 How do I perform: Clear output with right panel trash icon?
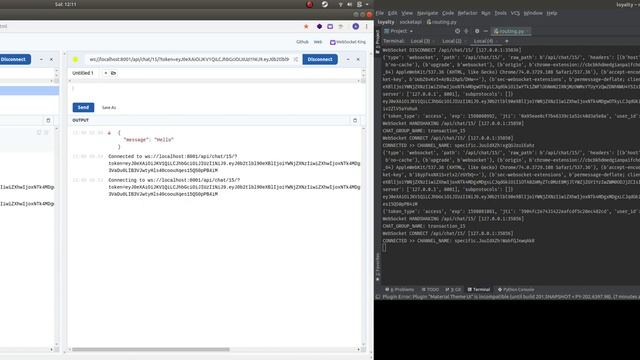point(355,120)
